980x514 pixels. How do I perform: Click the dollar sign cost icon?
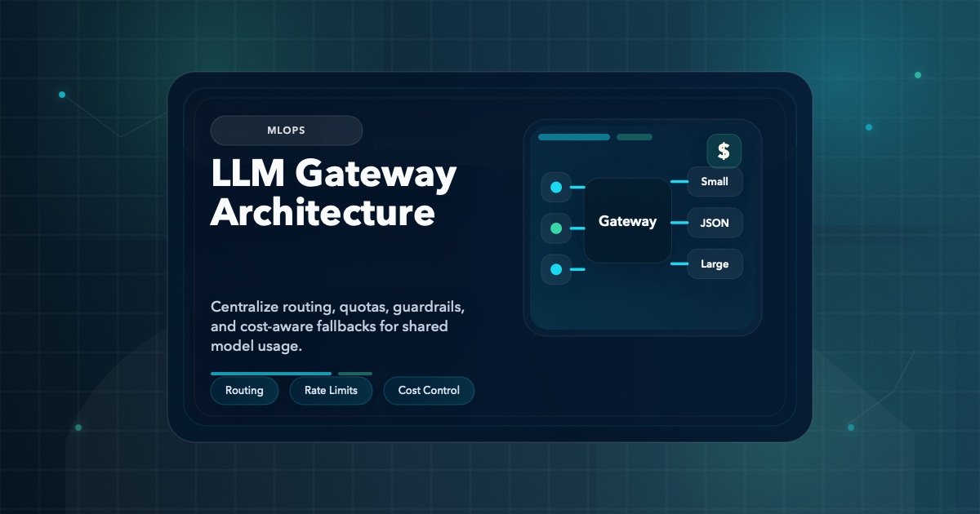point(722,150)
